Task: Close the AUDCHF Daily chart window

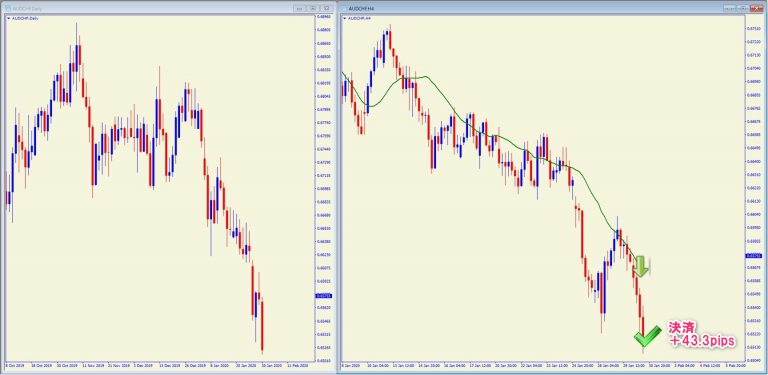Action: (x=326, y=8)
